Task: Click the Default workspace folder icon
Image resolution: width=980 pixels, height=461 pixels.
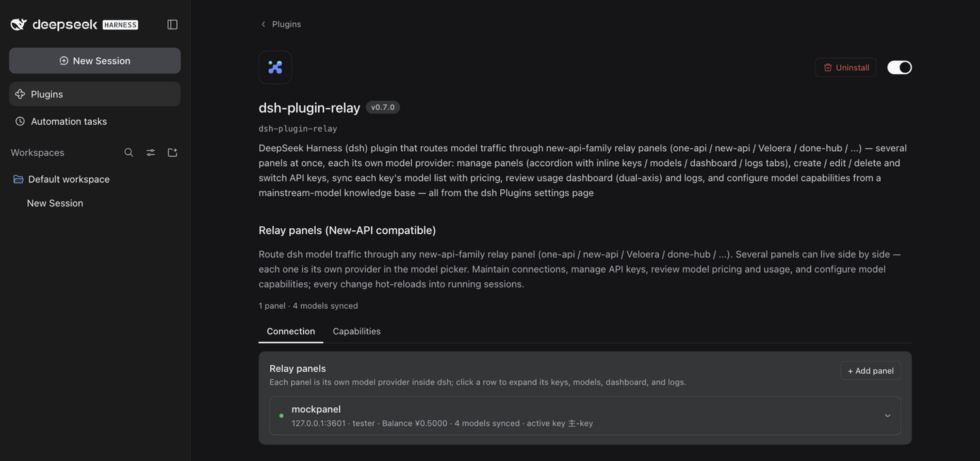Action: pyautogui.click(x=18, y=179)
